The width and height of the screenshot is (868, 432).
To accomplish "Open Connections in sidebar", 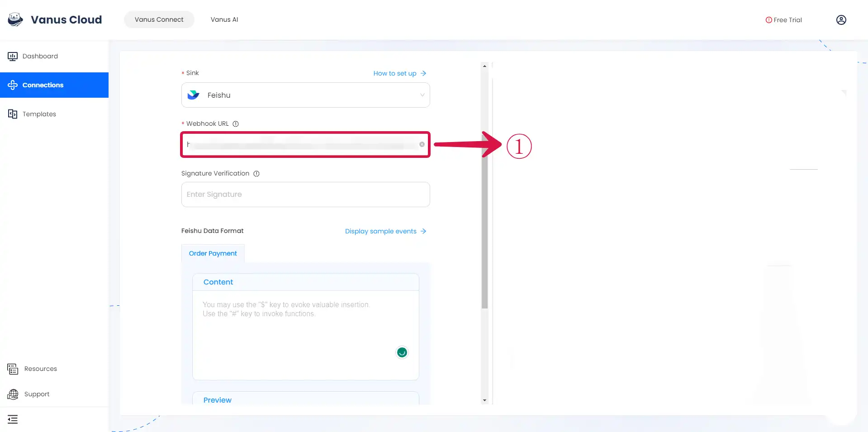I will [54, 85].
